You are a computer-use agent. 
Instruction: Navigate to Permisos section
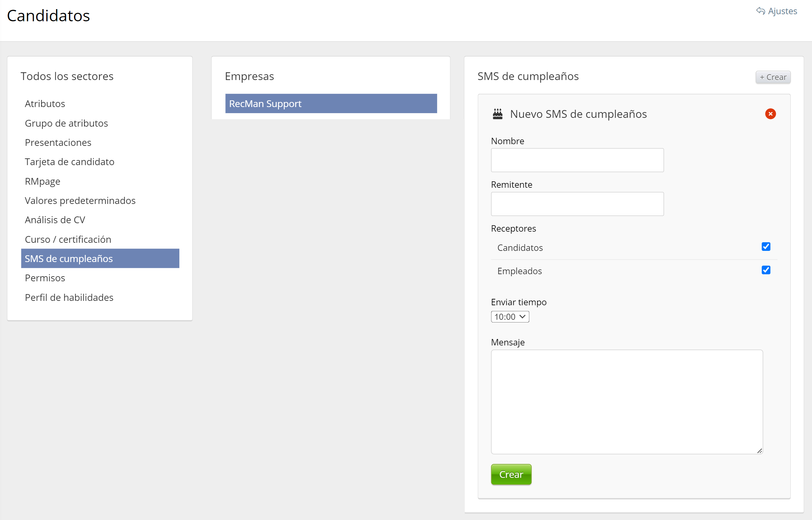45,278
